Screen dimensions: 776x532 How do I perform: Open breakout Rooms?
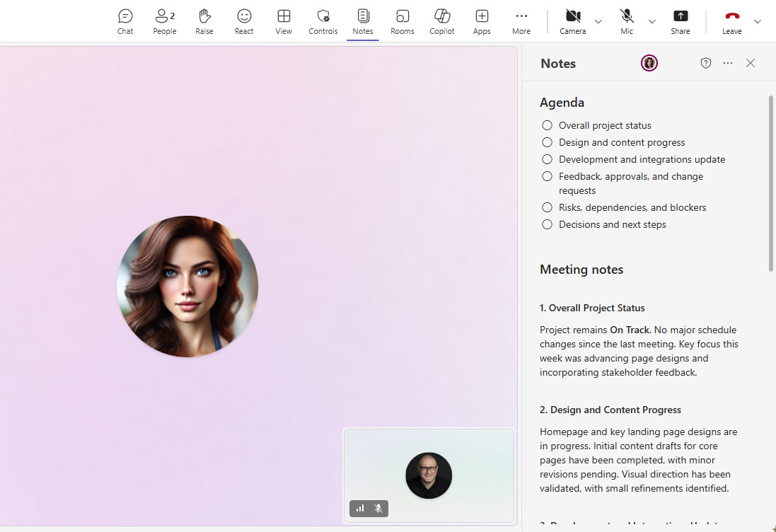(403, 21)
